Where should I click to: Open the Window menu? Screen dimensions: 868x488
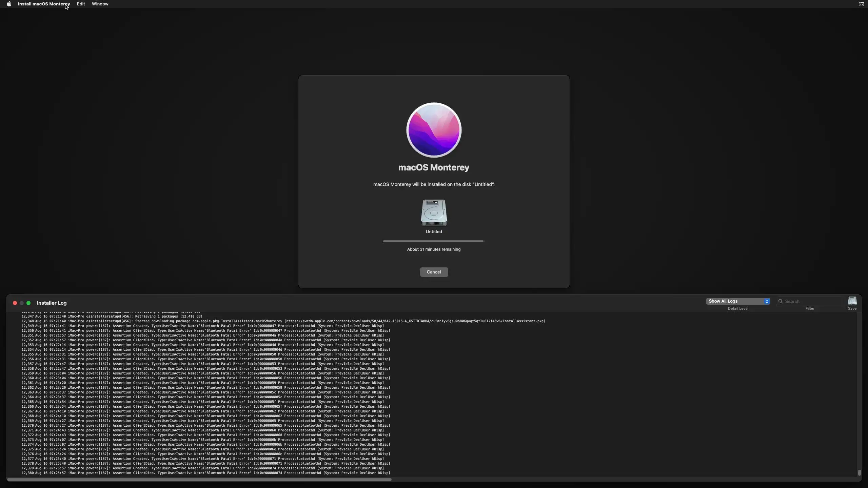tap(100, 4)
